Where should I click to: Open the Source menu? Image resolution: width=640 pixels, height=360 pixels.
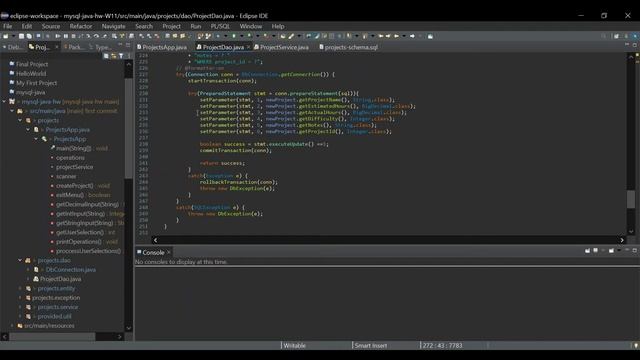point(51,26)
